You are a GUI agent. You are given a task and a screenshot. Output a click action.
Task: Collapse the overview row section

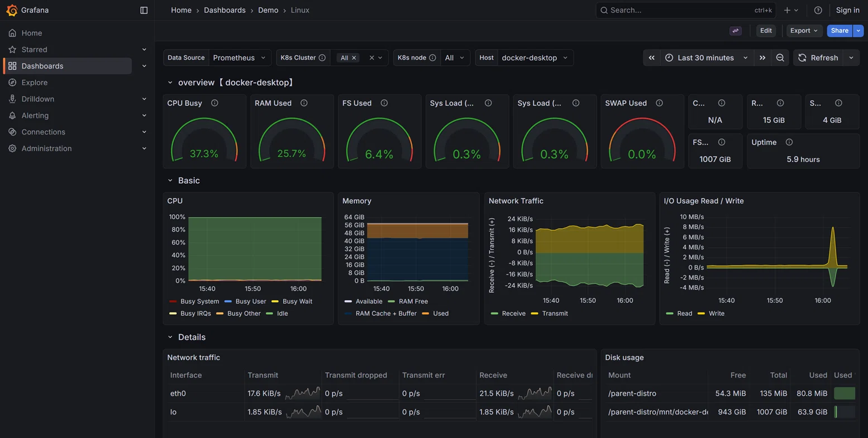(170, 83)
